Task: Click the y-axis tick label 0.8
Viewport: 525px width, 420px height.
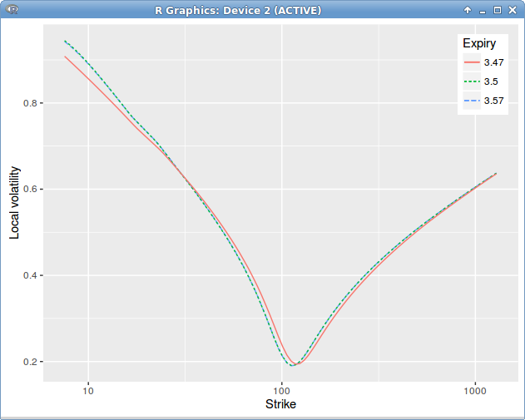Action: point(30,103)
